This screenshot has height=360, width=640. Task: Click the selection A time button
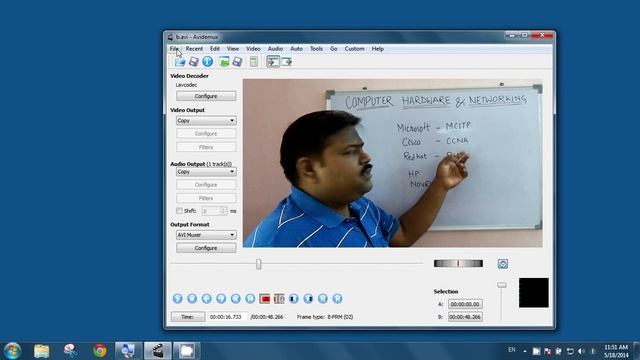[x=465, y=304]
